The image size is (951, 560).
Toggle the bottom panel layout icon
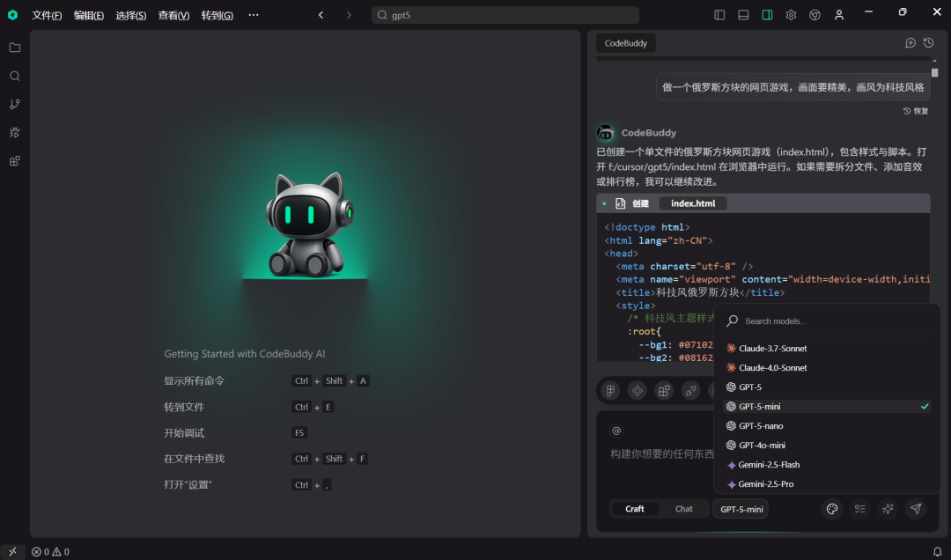[x=743, y=15]
